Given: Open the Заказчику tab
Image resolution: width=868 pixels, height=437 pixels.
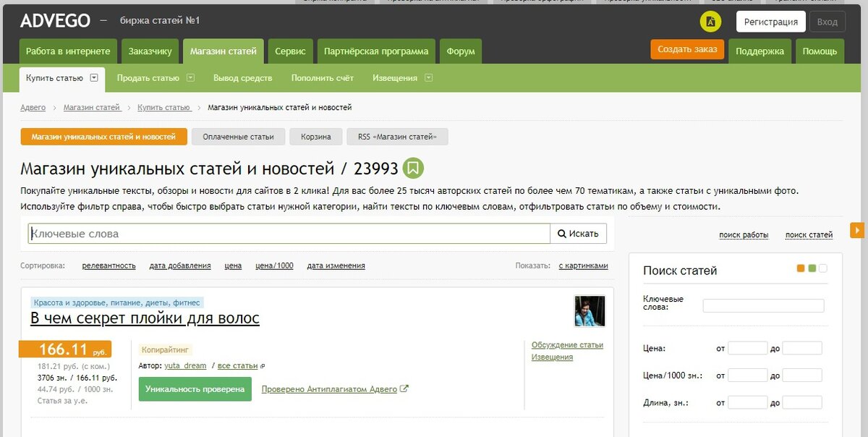Looking at the screenshot, I should (x=150, y=51).
